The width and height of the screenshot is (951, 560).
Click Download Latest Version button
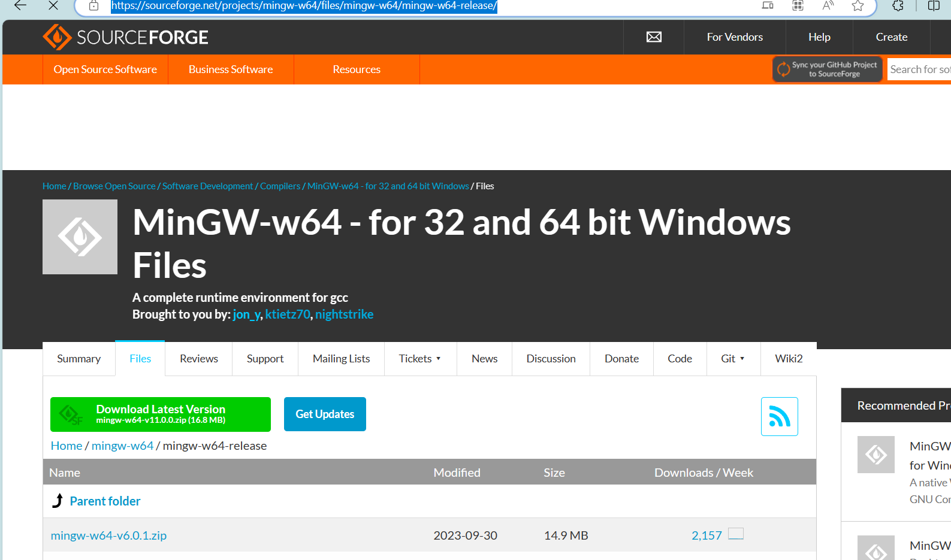point(161,414)
